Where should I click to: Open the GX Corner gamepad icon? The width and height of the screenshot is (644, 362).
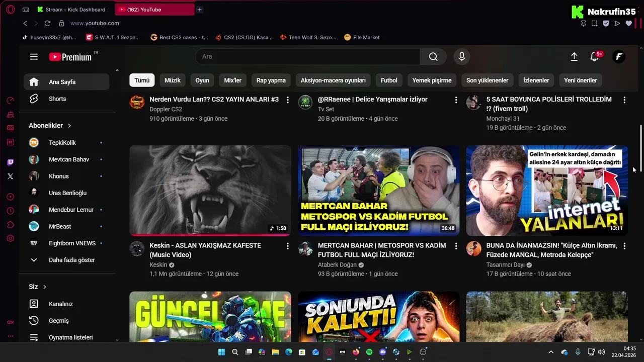coord(26,10)
